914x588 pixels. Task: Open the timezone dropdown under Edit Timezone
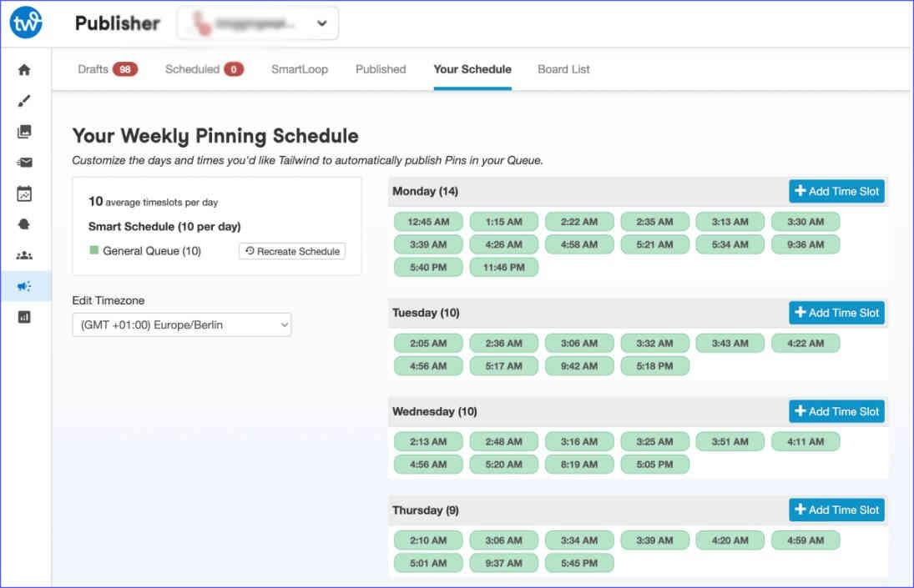[x=182, y=324]
